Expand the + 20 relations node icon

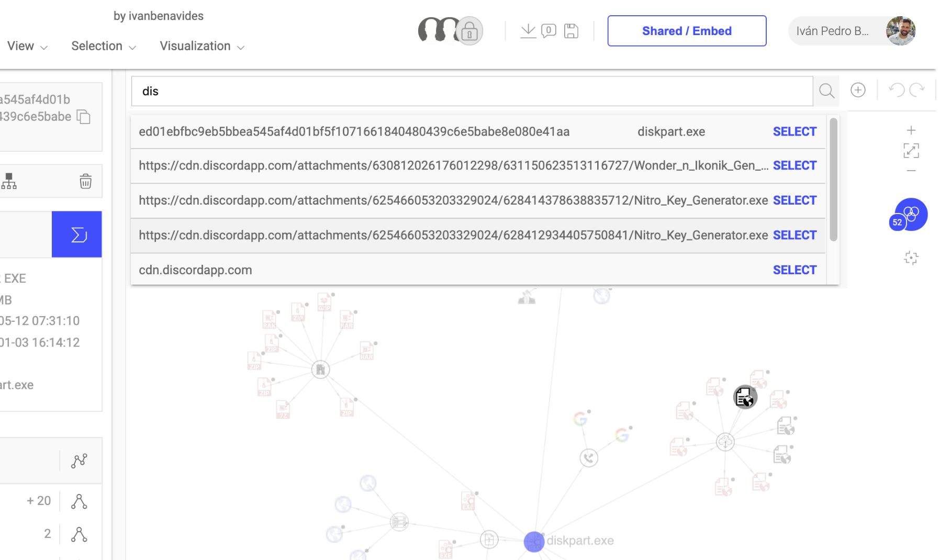[79, 501]
